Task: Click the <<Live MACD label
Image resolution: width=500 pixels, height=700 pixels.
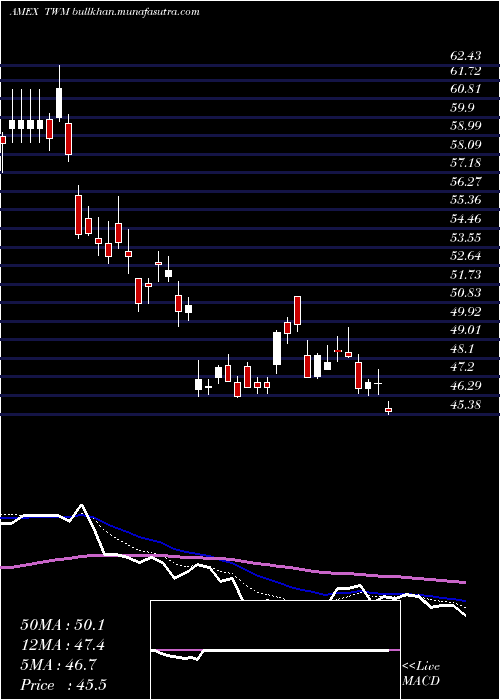Action: tap(421, 674)
